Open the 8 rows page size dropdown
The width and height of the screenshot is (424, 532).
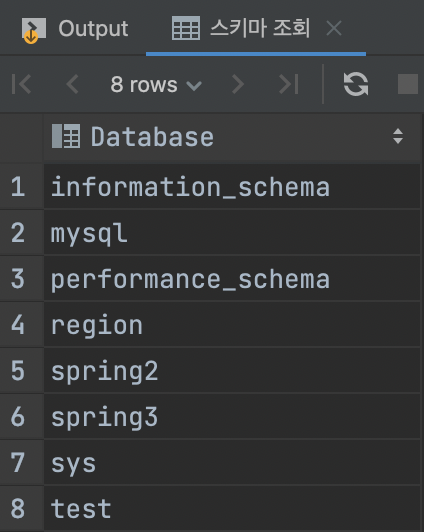[x=156, y=84]
